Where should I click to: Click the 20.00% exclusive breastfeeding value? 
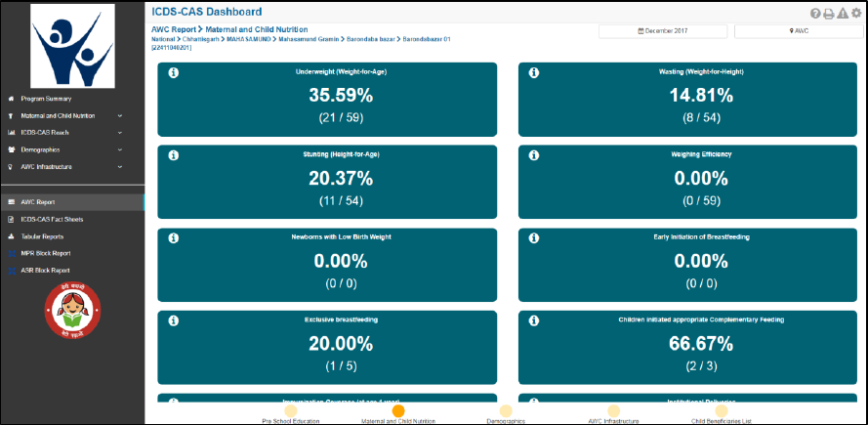(x=341, y=344)
